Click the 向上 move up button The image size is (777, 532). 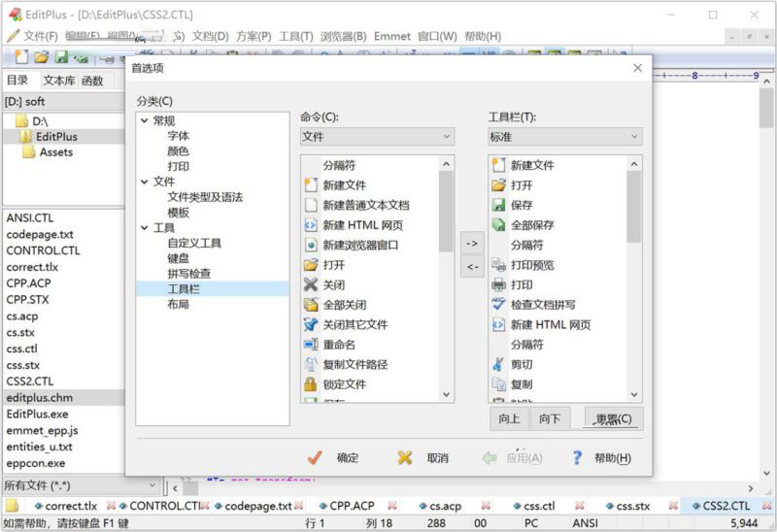[509, 418]
